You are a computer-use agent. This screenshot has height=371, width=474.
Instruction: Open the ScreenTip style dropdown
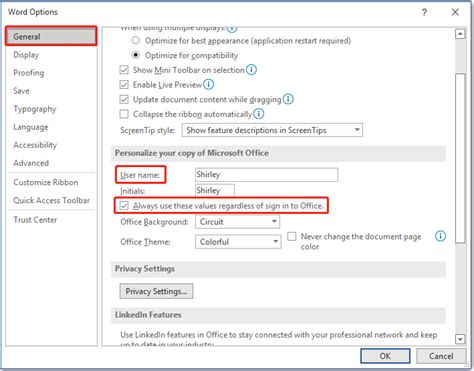[x=272, y=130]
